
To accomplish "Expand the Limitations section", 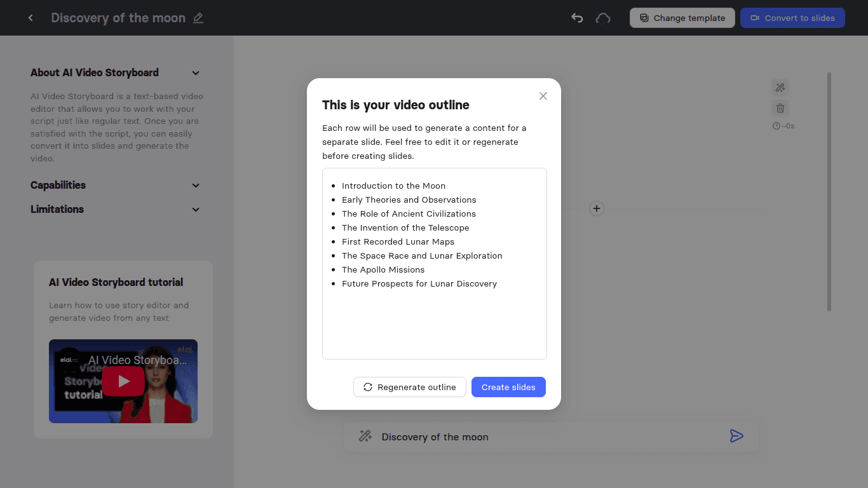I will (x=196, y=210).
